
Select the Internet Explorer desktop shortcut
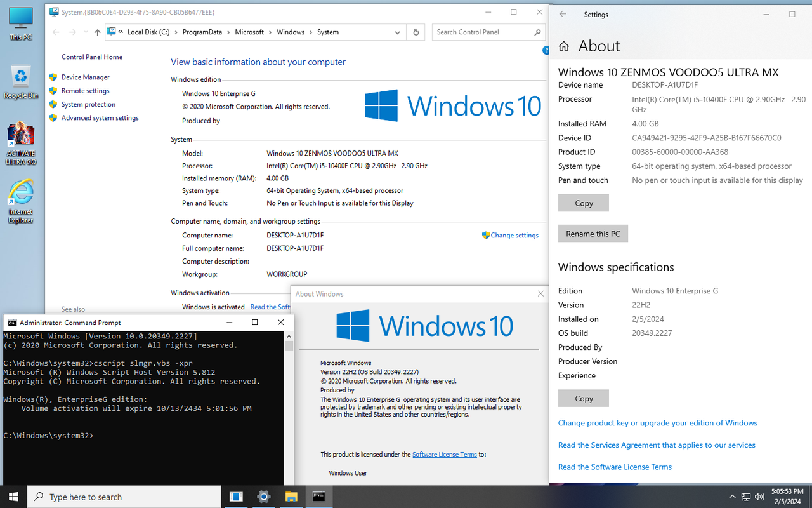(21, 202)
